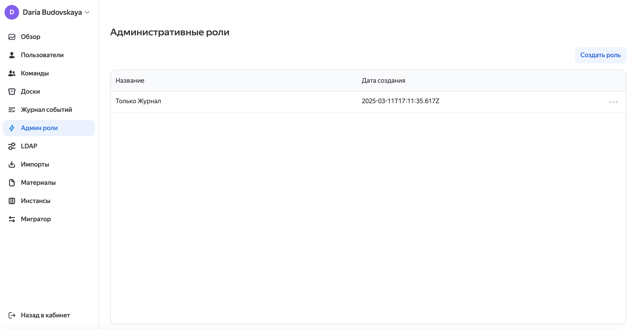Open three-dots menu for Только Журнал role
Image resolution: width=644 pixels, height=329 pixels.
coord(613,102)
